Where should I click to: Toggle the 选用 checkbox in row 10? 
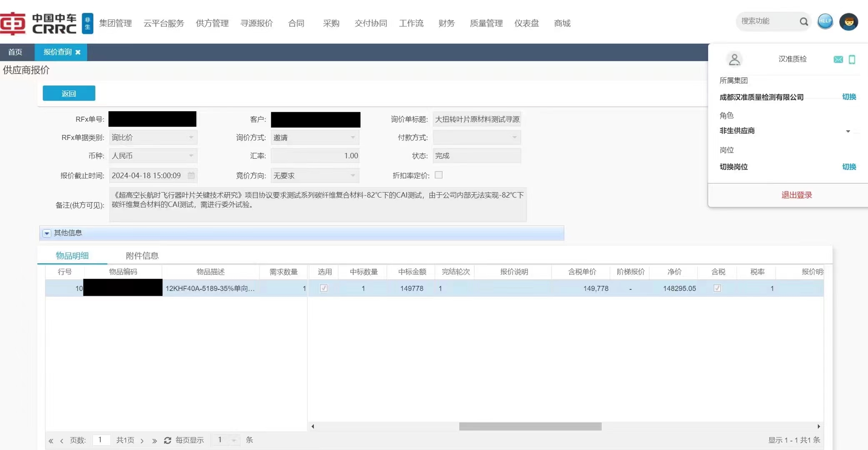pos(323,288)
